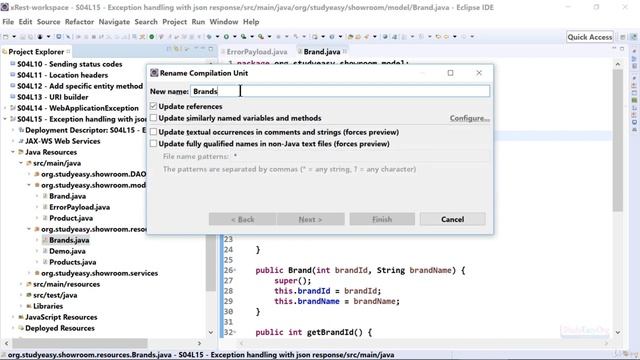Expand the org.studyeasy.showroom.DAO package
This screenshot has height=360, width=640.
click(x=29, y=174)
